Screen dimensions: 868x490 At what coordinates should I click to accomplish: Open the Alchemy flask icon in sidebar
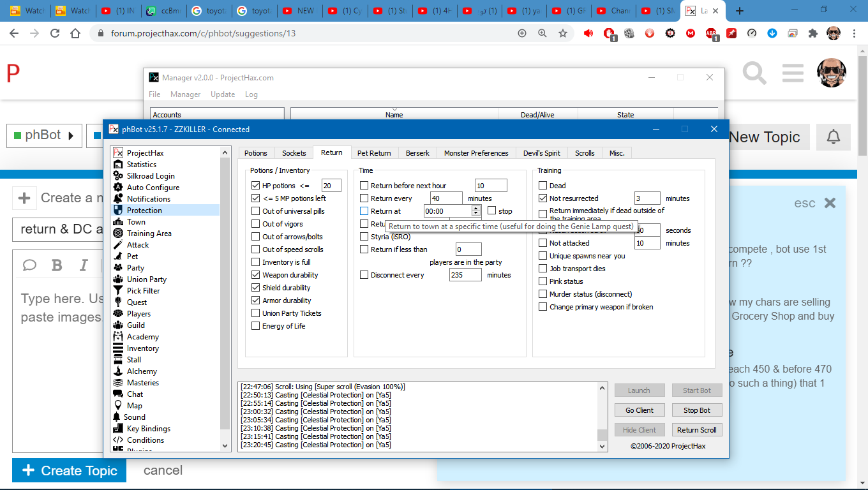pyautogui.click(x=117, y=371)
